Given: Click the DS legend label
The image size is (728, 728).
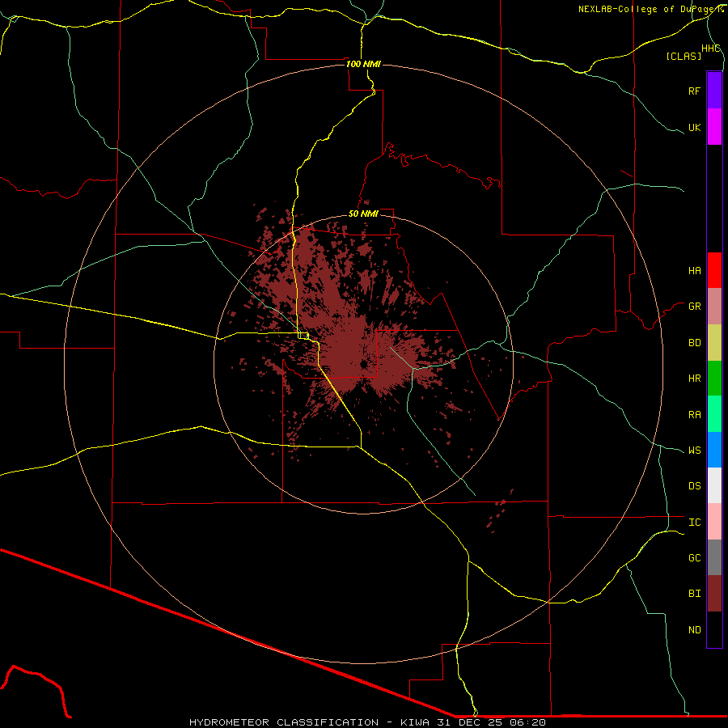Looking at the screenshot, I should pos(694,486).
